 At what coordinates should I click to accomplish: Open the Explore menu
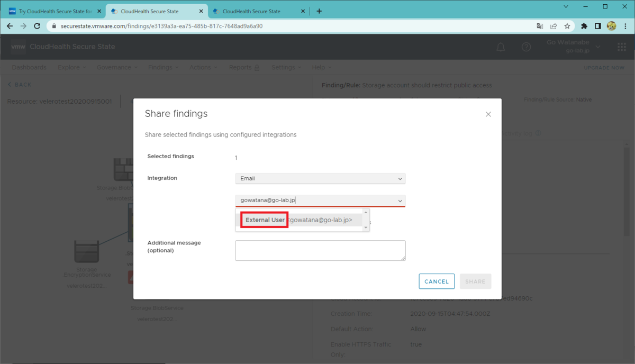pyautogui.click(x=72, y=67)
